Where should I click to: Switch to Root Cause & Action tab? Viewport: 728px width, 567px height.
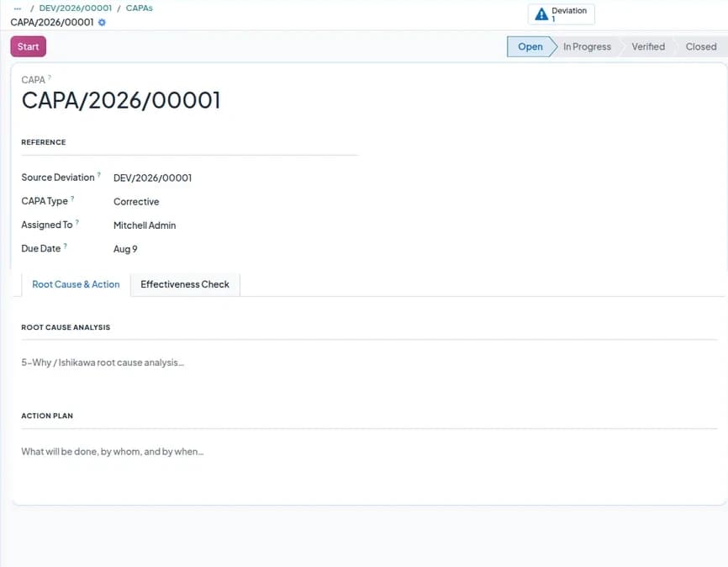tap(76, 284)
